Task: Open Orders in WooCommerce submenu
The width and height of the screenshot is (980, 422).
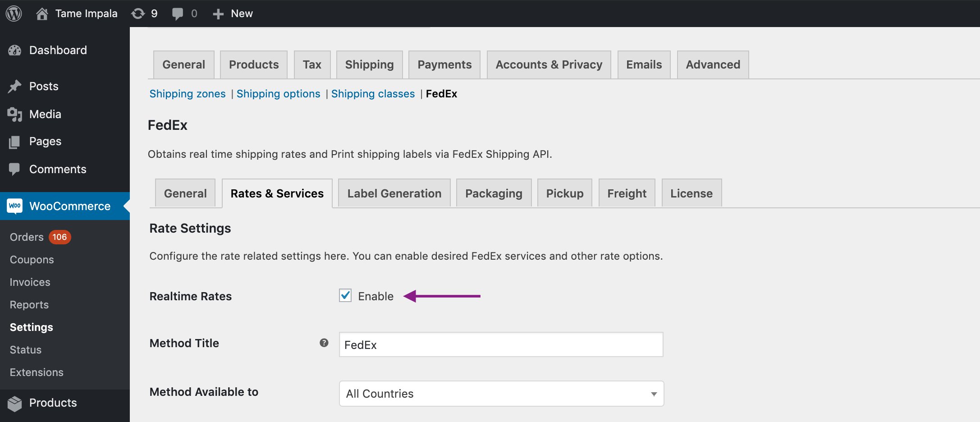Action: pos(27,237)
